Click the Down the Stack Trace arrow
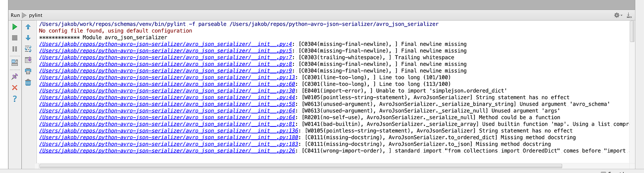Image resolution: width=644 pixels, height=173 pixels. (28, 38)
